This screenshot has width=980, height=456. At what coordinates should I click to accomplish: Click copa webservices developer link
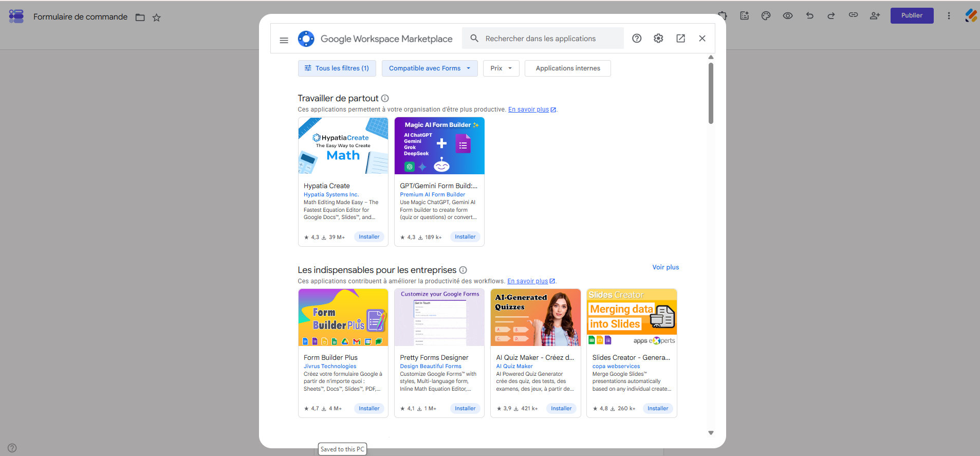[616, 367]
